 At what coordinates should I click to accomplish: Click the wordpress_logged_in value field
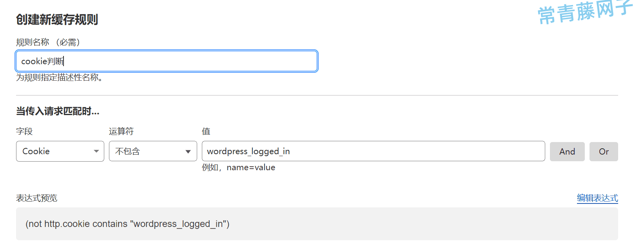point(373,151)
